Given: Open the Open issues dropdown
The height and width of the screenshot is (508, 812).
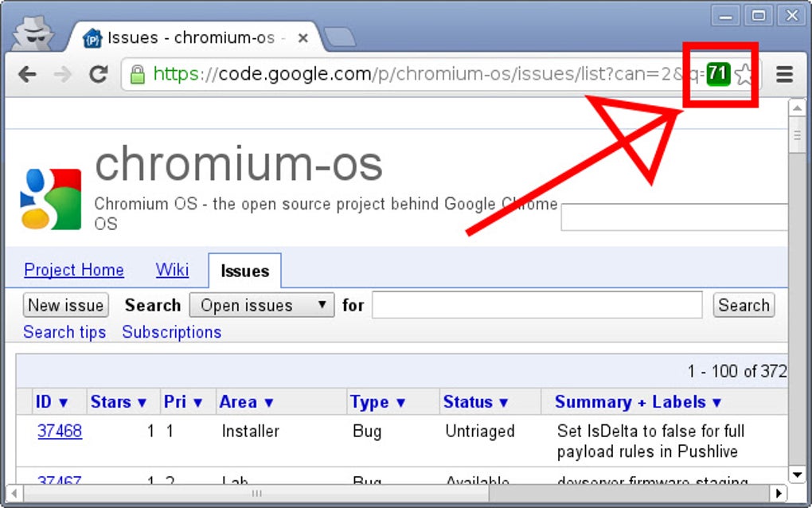Looking at the screenshot, I should (261, 305).
